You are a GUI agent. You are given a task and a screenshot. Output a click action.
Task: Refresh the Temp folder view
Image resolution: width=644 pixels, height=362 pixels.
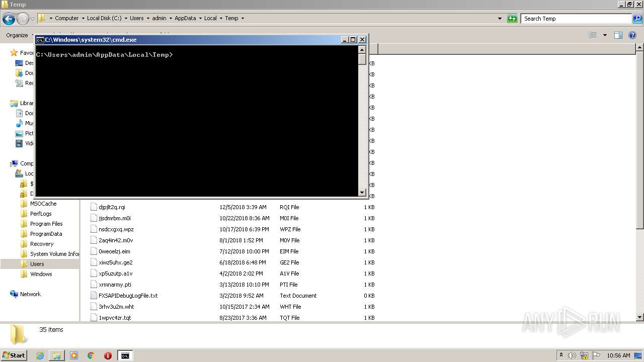512,19
